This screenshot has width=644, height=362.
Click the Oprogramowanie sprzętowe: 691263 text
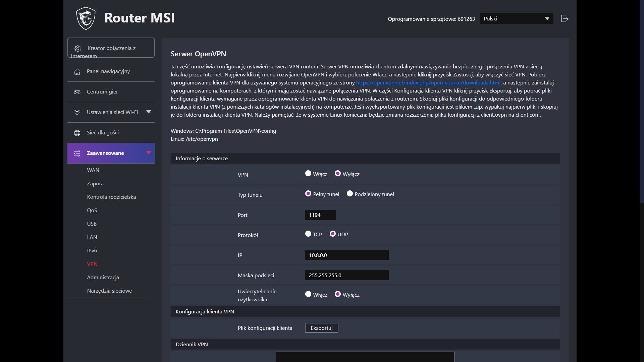pos(431,19)
